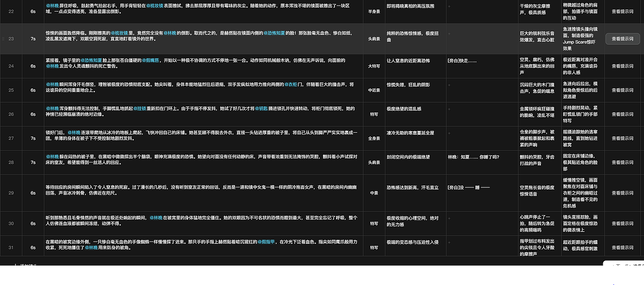Click the plus icon in row 26 dialogue cell
The height and width of the screenshot is (285, 644).
(449, 109)
